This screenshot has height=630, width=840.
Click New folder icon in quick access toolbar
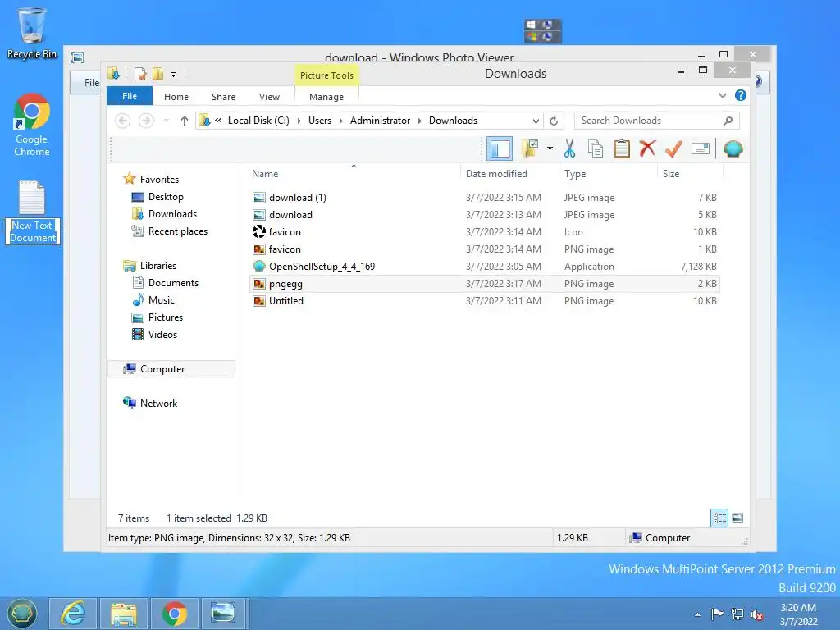157,74
